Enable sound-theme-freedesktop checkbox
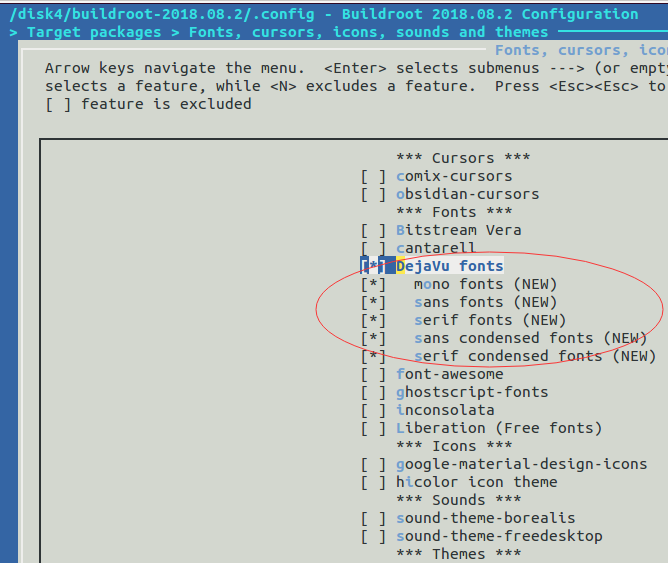 [373, 536]
